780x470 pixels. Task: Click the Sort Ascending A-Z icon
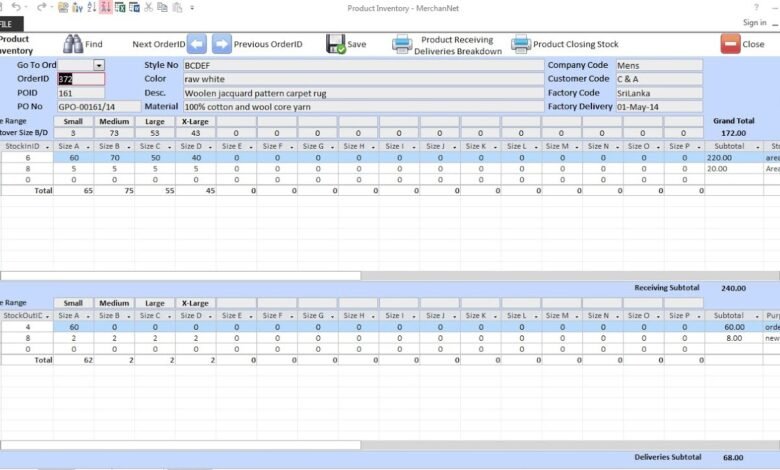coord(91,7)
